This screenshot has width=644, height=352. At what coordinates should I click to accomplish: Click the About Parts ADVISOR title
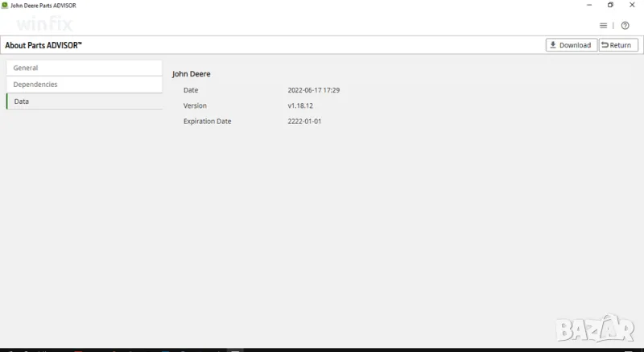point(43,45)
